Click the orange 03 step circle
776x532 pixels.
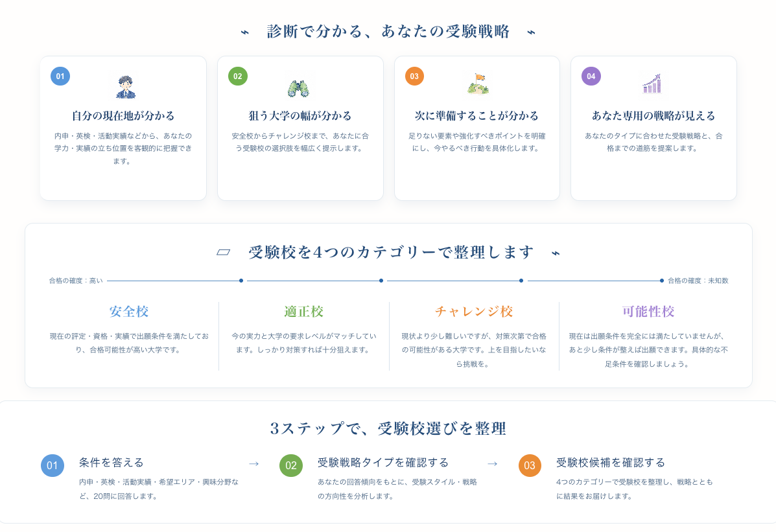[x=530, y=466]
